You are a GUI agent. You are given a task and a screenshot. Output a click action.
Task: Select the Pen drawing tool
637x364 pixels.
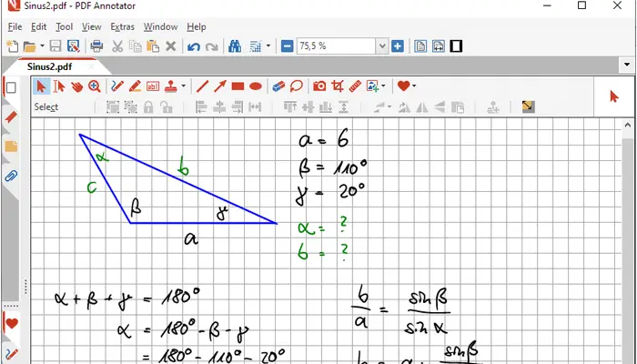pos(117,86)
